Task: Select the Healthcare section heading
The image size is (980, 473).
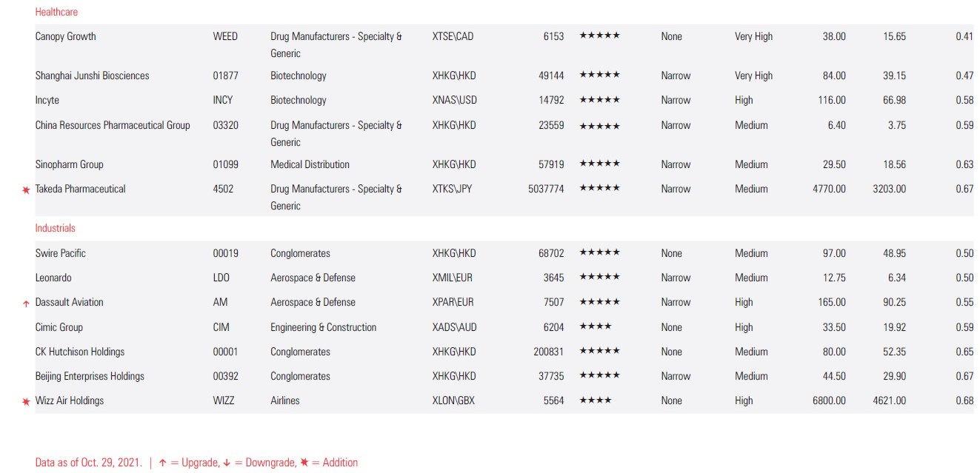Action: tap(56, 12)
